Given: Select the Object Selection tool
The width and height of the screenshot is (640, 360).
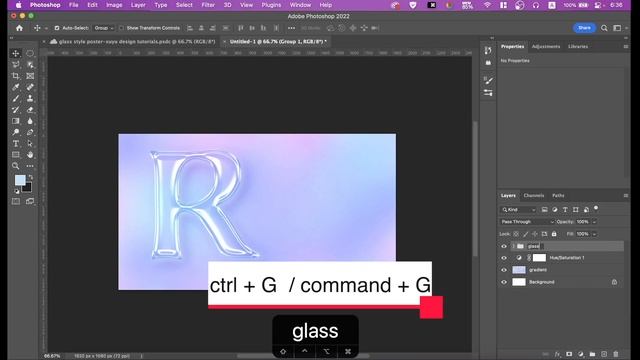Looking at the screenshot, I should pos(30,65).
